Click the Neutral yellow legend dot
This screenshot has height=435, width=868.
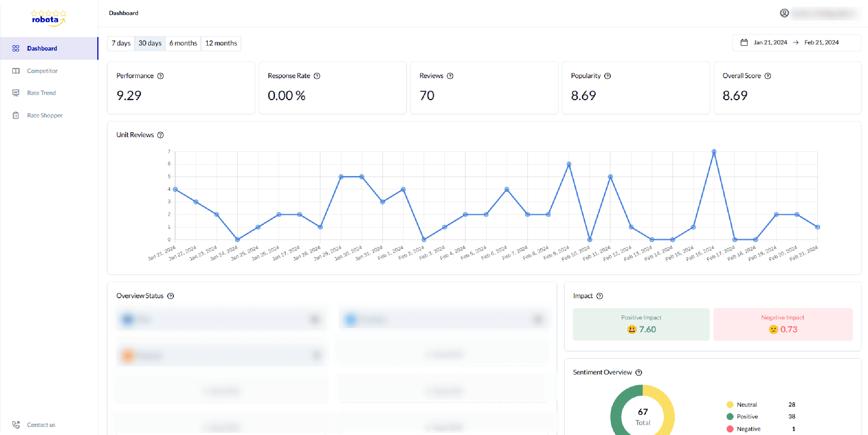(x=730, y=405)
